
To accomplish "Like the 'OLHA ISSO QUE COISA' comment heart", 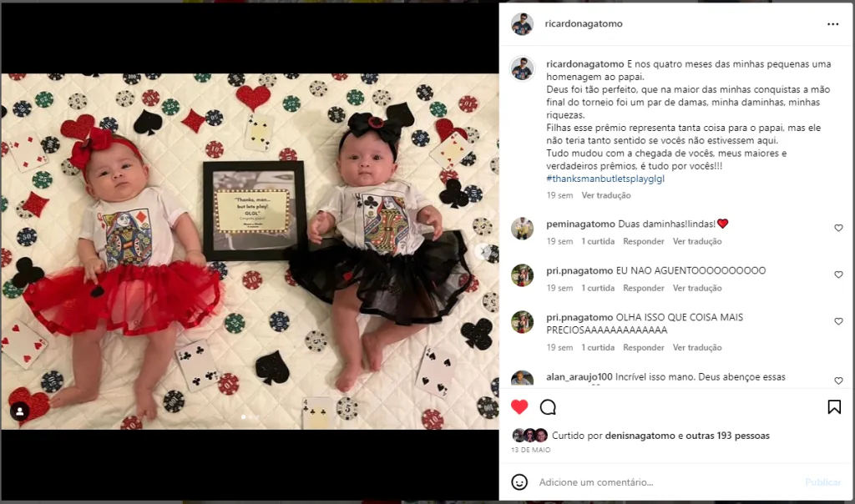I will 838,322.
